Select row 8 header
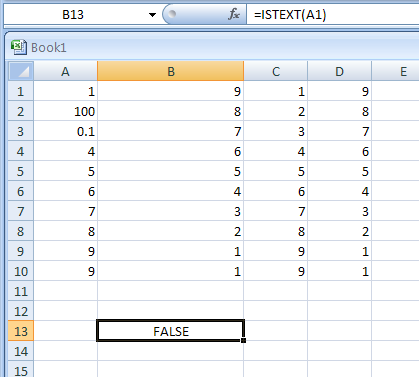This screenshot has width=419, height=377. coord(21,231)
